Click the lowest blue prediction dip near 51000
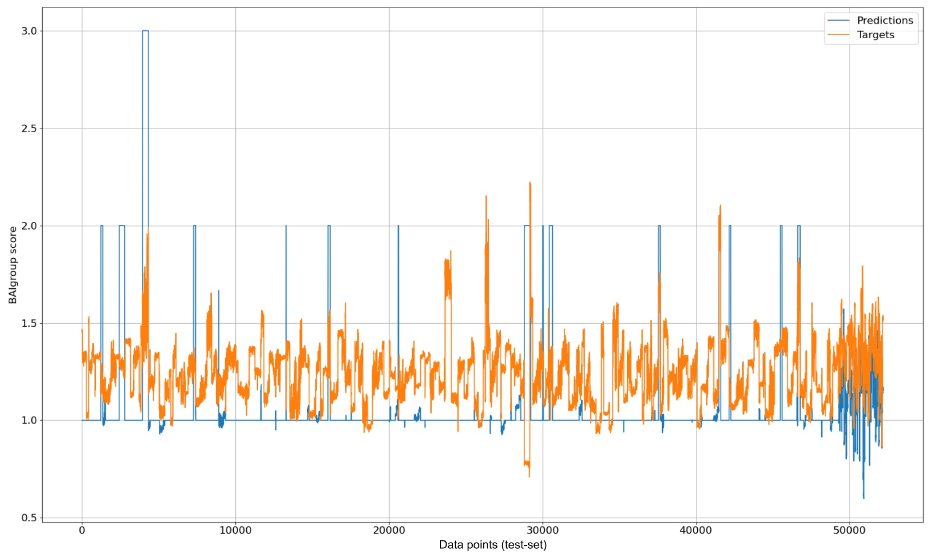The height and width of the screenshot is (560, 935). click(863, 497)
